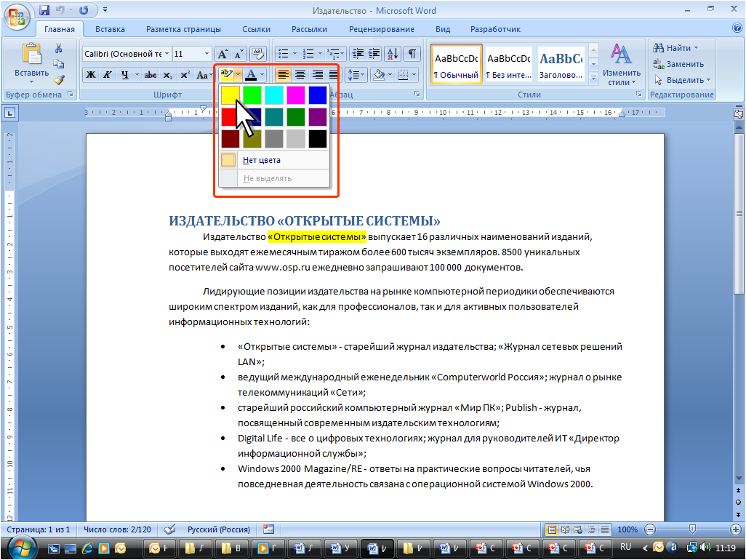
Task: Center the paragraph text
Action: click(300, 75)
